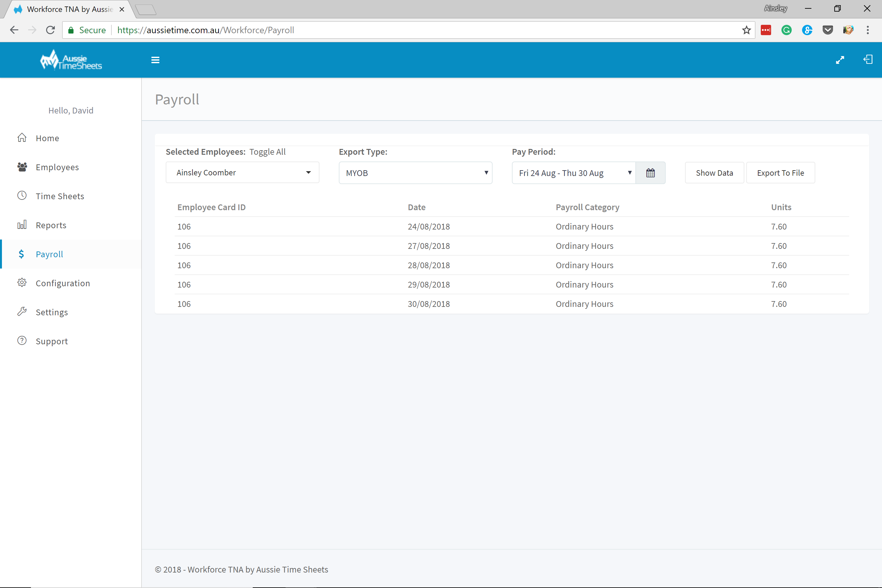882x588 pixels.
Task: Click the Payroll dollar sign icon
Action: 21,254
